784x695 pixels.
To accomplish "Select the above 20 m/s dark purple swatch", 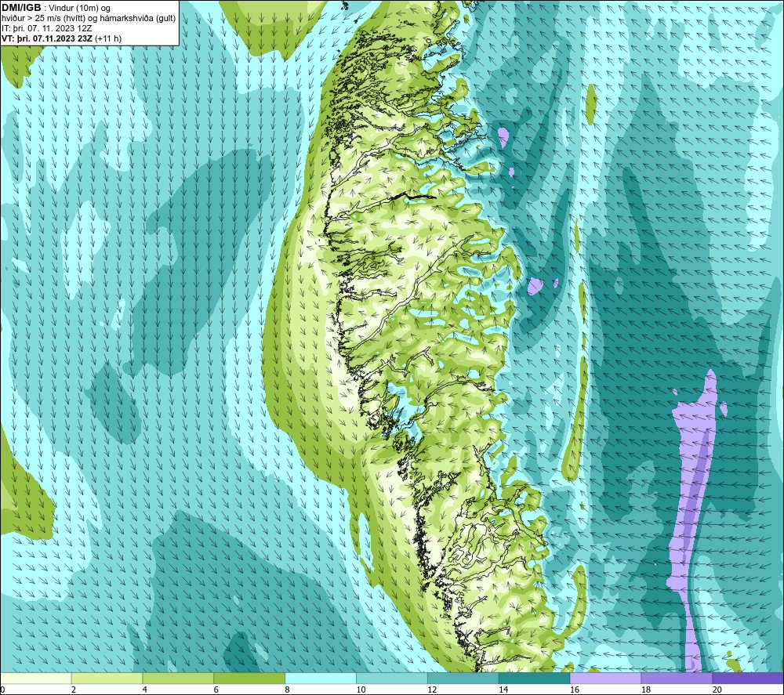I will point(748,679).
